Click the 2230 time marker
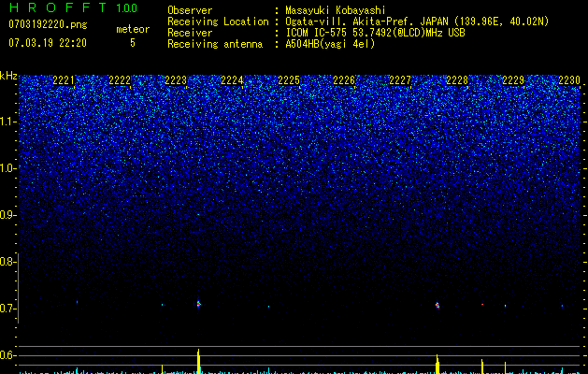This screenshot has width=588, height=374. pyautogui.click(x=569, y=80)
